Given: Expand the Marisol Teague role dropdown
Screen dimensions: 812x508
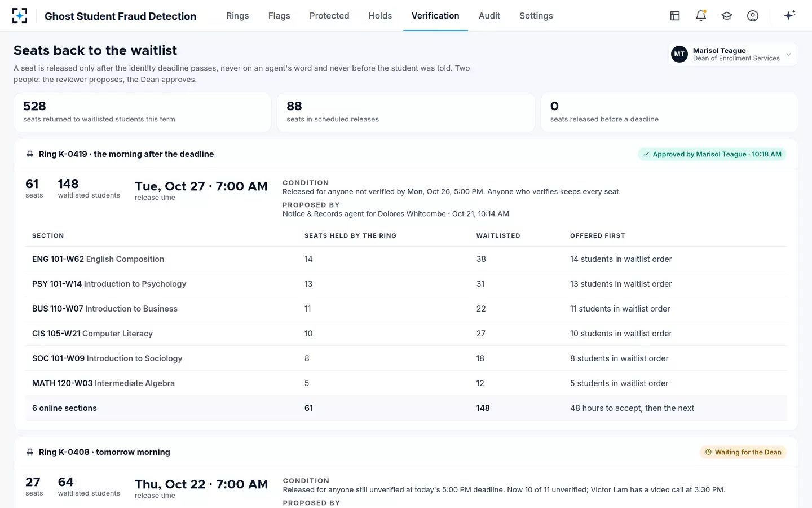Looking at the screenshot, I should tap(788, 54).
